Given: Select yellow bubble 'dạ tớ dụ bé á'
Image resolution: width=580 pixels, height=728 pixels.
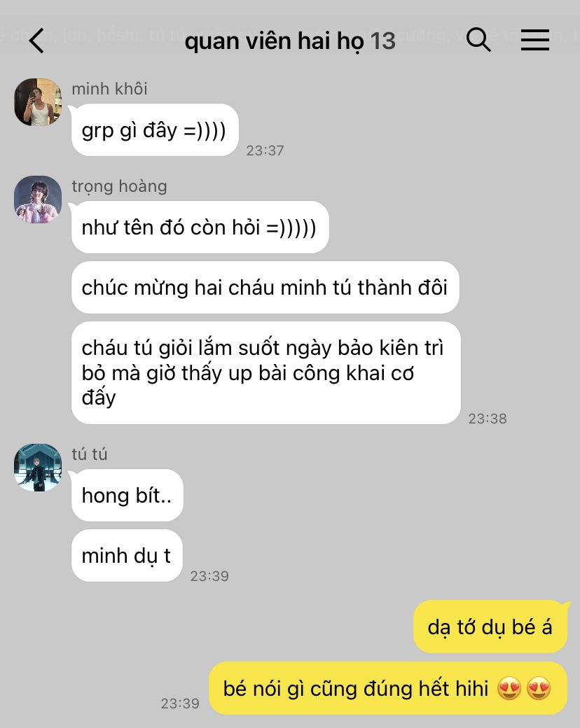Looking at the screenshot, I should [490, 626].
